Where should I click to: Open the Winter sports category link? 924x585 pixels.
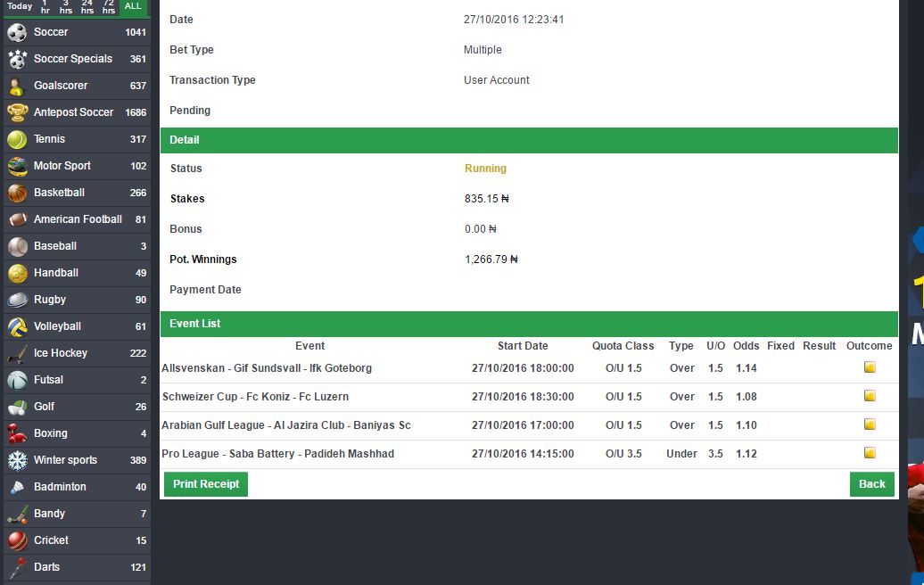78,460
